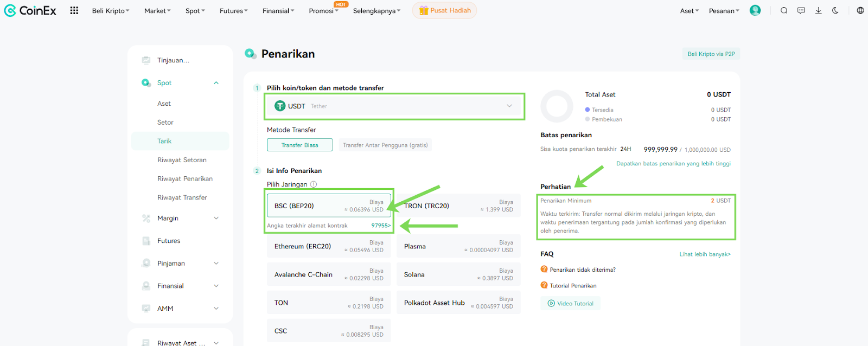Open contract address link 97955

pos(381,226)
